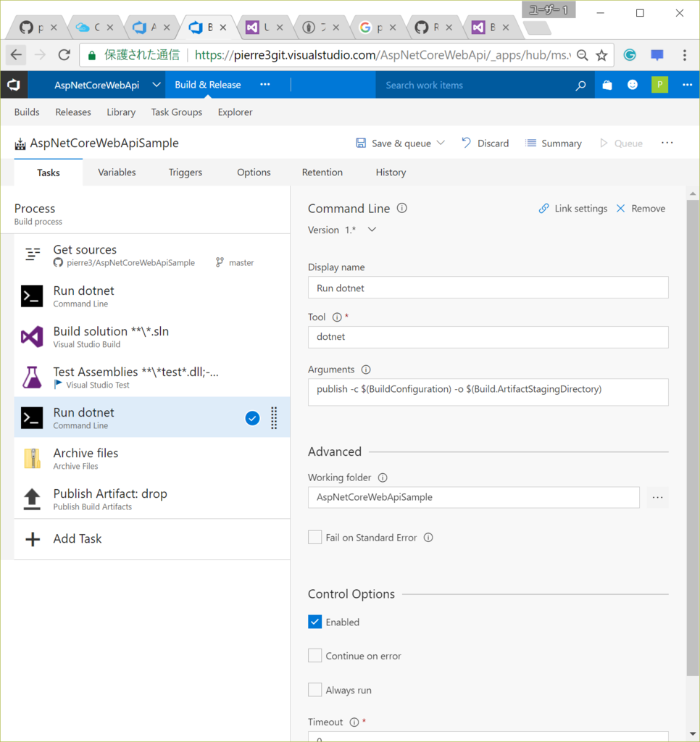Click the Display name input field
700x742 pixels.
coord(488,288)
